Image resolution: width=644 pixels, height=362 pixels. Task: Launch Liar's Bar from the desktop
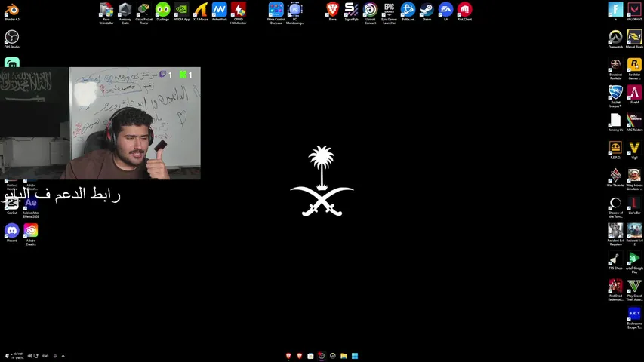634,206
